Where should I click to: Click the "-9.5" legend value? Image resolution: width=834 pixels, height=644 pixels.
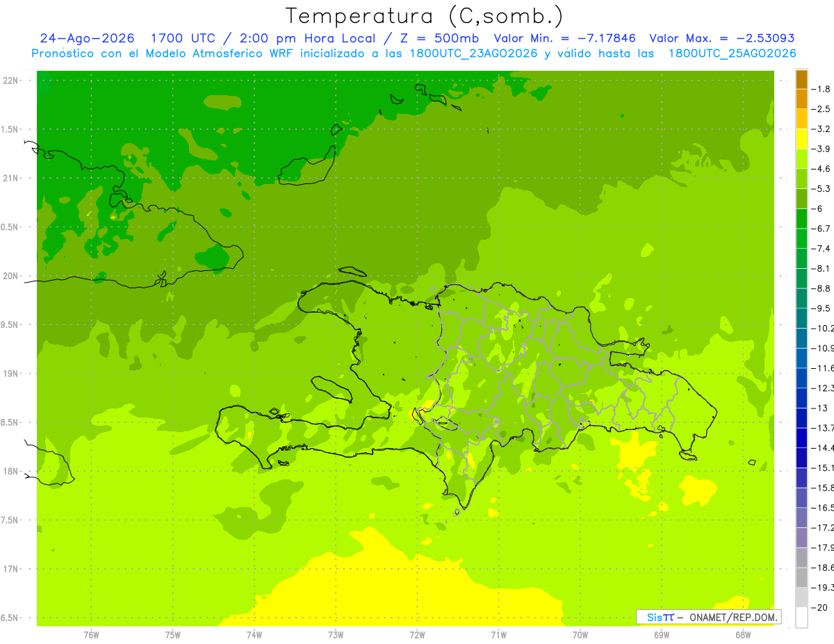tap(821, 308)
